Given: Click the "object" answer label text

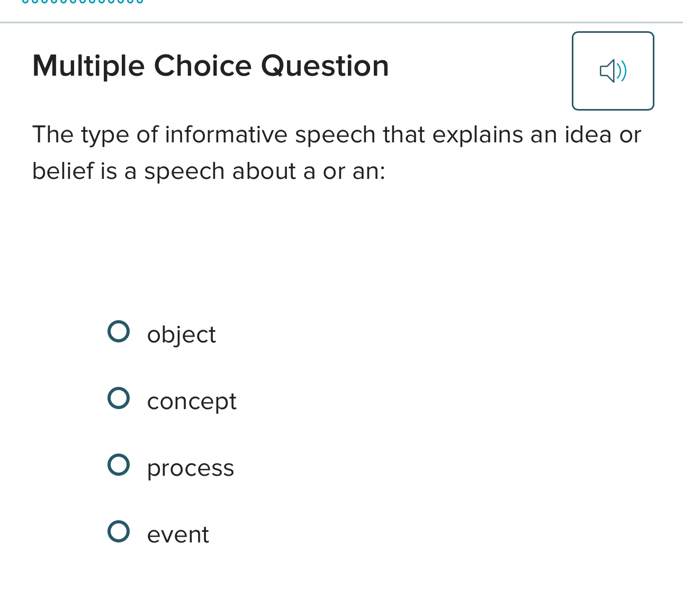Looking at the screenshot, I should pyautogui.click(x=181, y=335).
